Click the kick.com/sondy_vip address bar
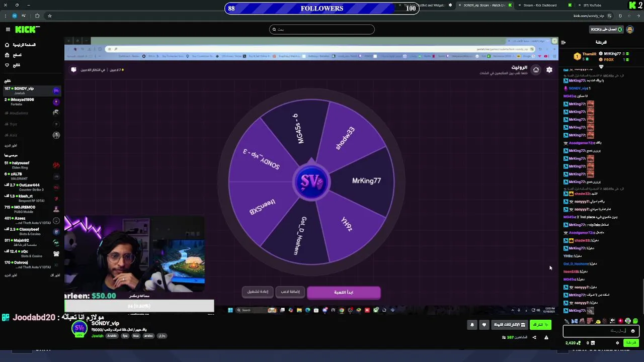This screenshot has width=644, height=362. tap(588, 16)
